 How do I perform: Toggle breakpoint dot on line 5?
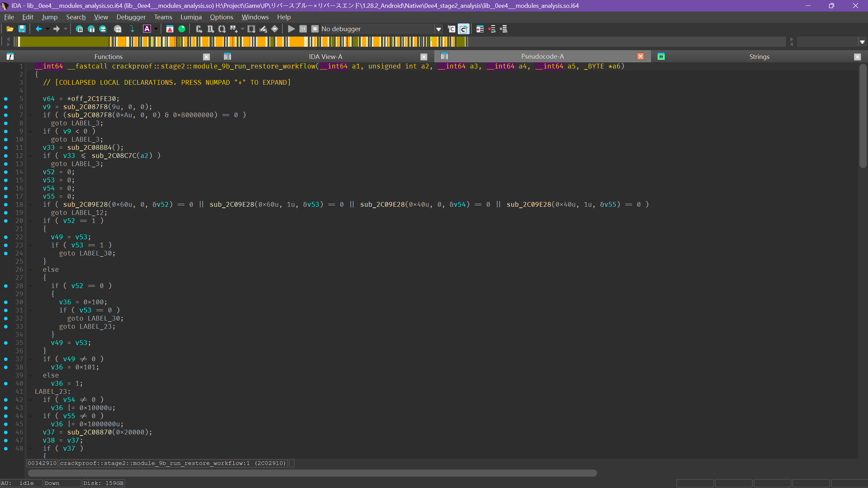pos(6,99)
